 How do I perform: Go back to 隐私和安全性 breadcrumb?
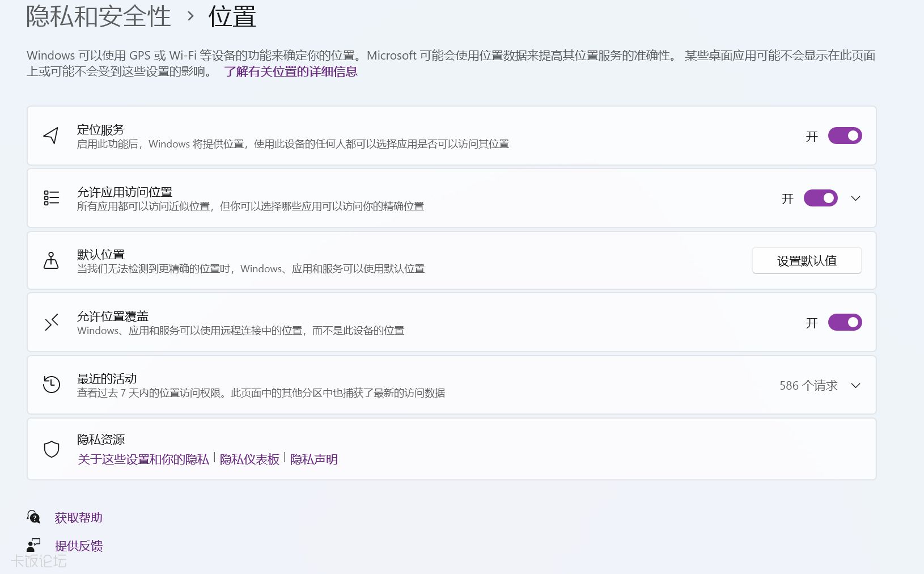[x=98, y=16]
